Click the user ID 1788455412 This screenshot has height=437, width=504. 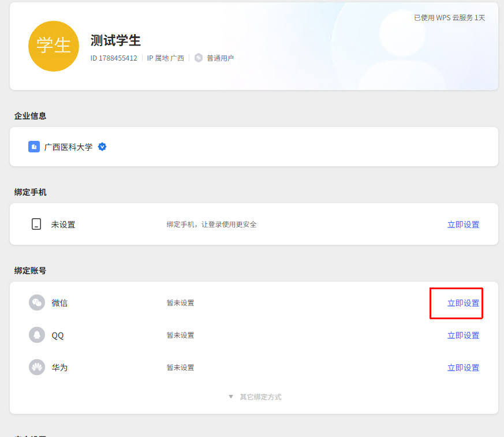coord(114,58)
